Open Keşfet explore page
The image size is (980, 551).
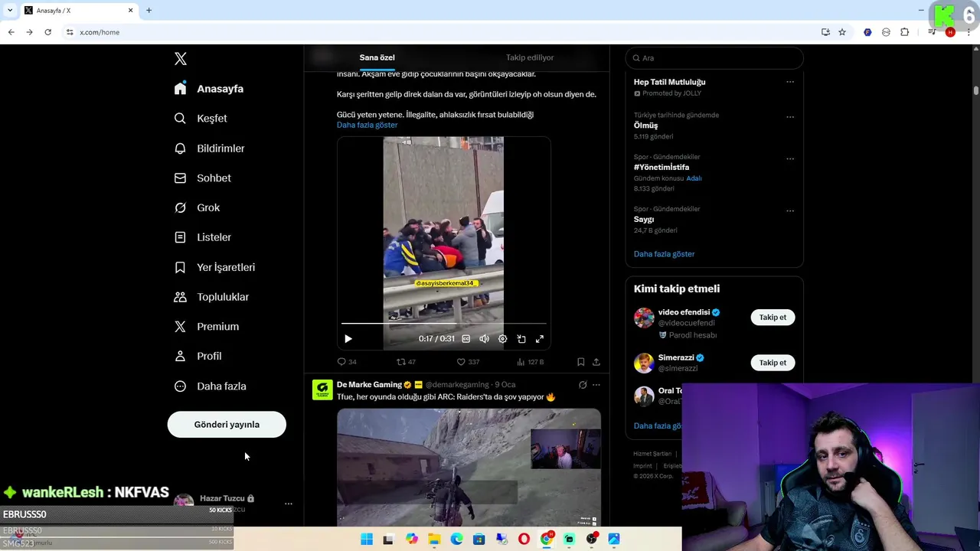(201, 119)
